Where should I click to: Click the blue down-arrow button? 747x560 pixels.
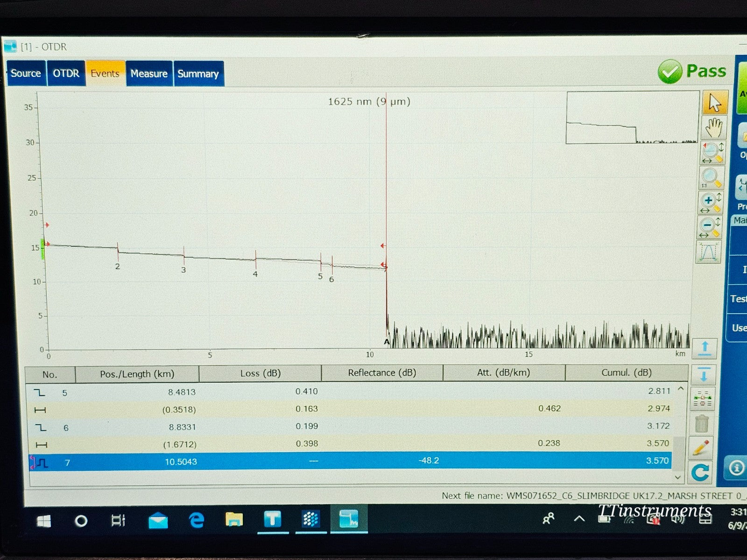pos(704,375)
